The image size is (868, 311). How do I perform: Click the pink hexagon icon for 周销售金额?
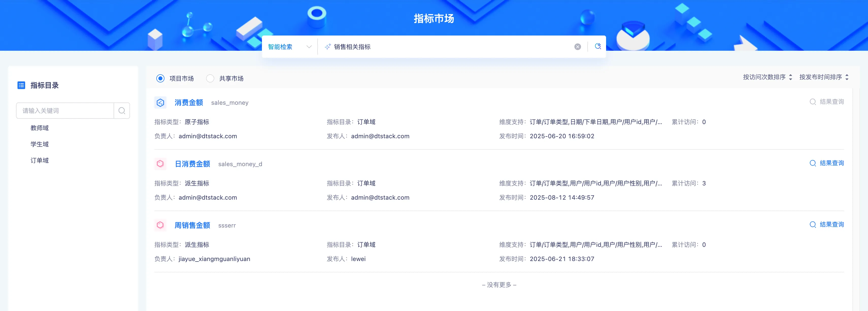160,225
